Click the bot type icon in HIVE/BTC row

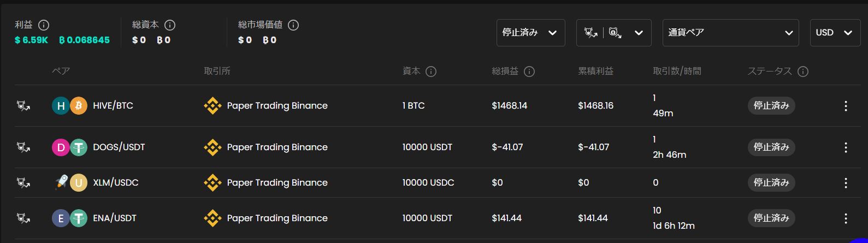pyautogui.click(x=23, y=106)
